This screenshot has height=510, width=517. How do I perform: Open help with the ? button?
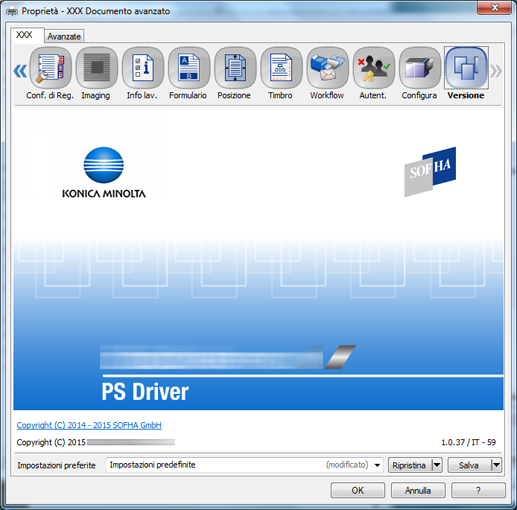(x=478, y=490)
